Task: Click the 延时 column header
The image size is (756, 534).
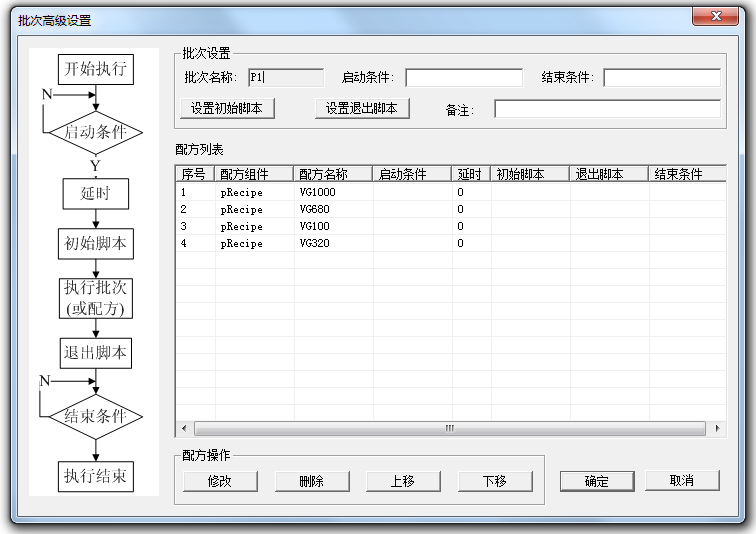Action: [x=471, y=174]
